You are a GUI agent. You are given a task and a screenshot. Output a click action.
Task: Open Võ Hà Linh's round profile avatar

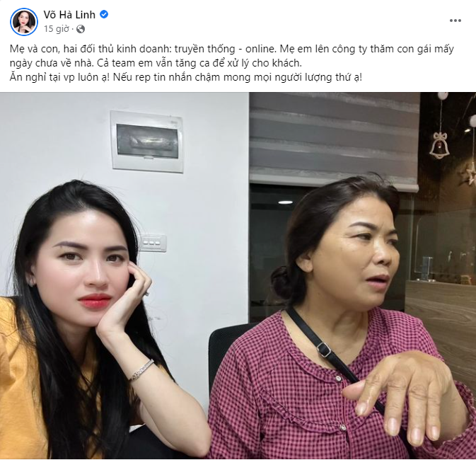(24, 22)
